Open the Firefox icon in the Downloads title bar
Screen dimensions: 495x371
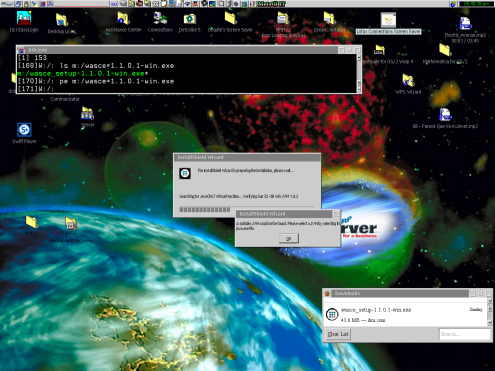(x=327, y=293)
